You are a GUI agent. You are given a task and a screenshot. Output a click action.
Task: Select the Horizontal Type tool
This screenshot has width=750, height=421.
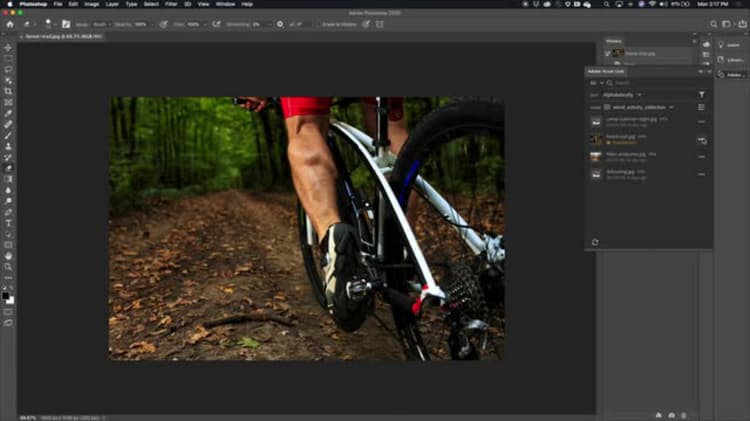coord(8,223)
